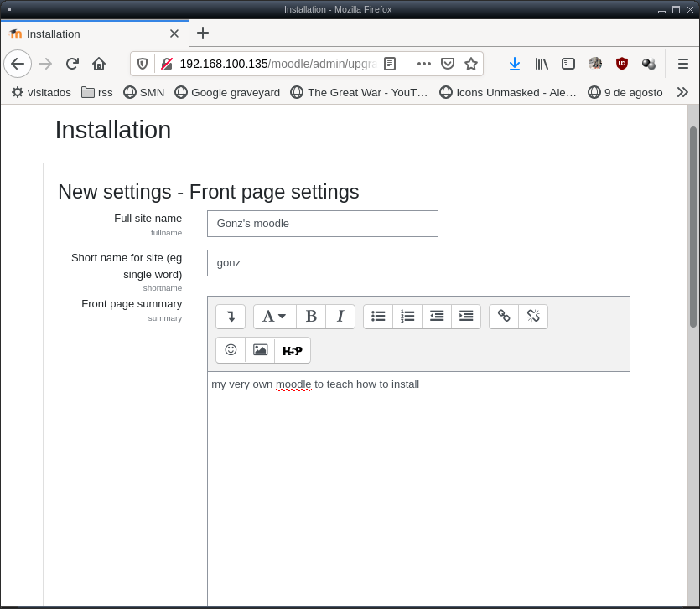Show more bookmarks with the chevron
The image size is (700, 609).
[x=682, y=92]
